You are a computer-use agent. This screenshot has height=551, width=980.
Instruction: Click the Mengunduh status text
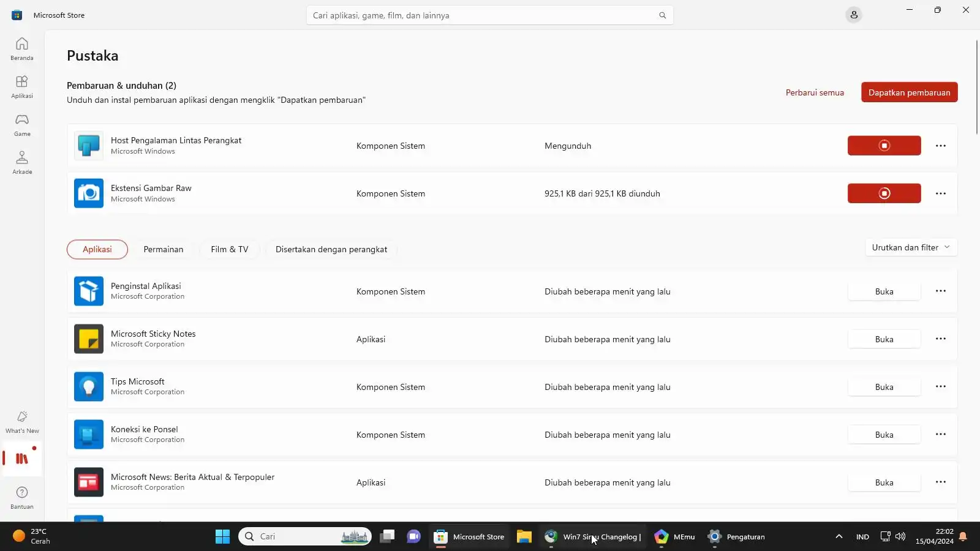coord(568,146)
